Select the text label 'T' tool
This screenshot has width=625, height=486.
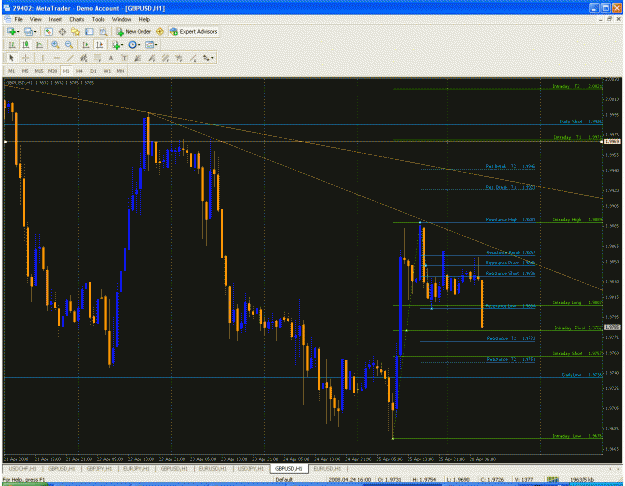pyautogui.click(x=124, y=58)
